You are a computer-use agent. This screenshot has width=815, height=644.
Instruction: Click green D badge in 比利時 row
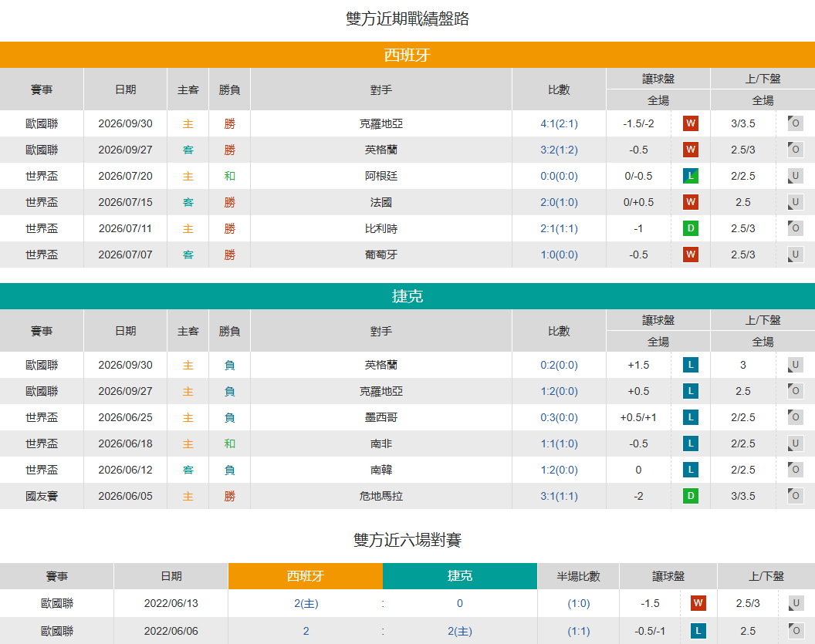[690, 228]
